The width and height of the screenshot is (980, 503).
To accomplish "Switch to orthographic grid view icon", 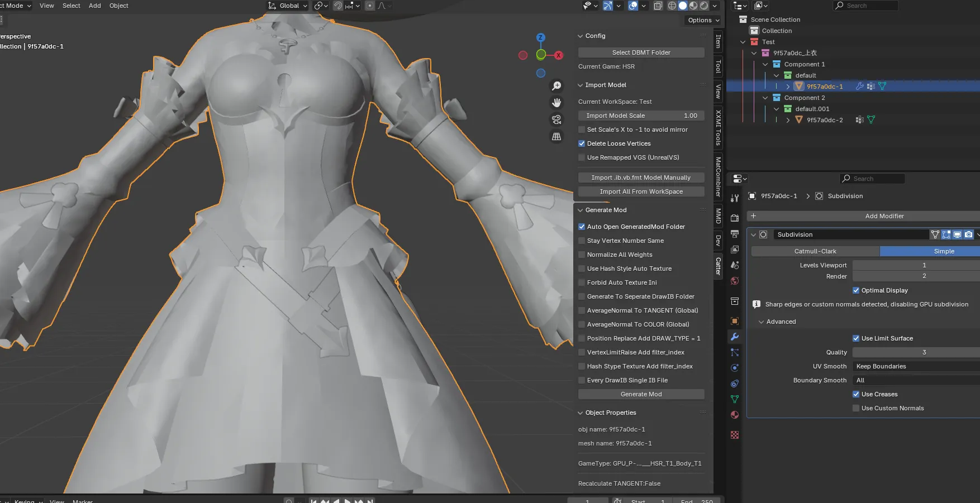I will [556, 136].
